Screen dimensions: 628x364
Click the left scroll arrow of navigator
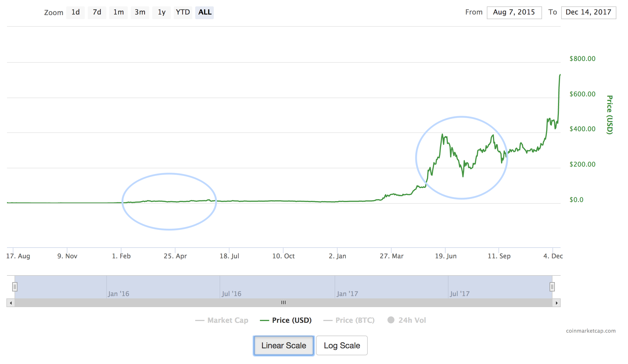(x=11, y=303)
